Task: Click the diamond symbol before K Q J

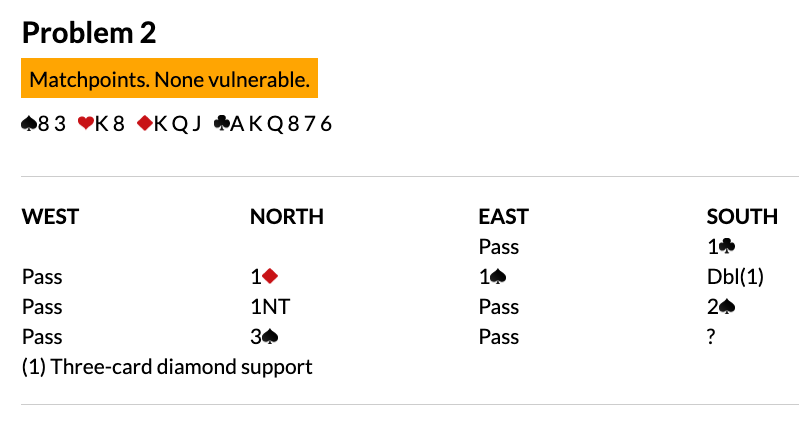Action: click(x=145, y=125)
